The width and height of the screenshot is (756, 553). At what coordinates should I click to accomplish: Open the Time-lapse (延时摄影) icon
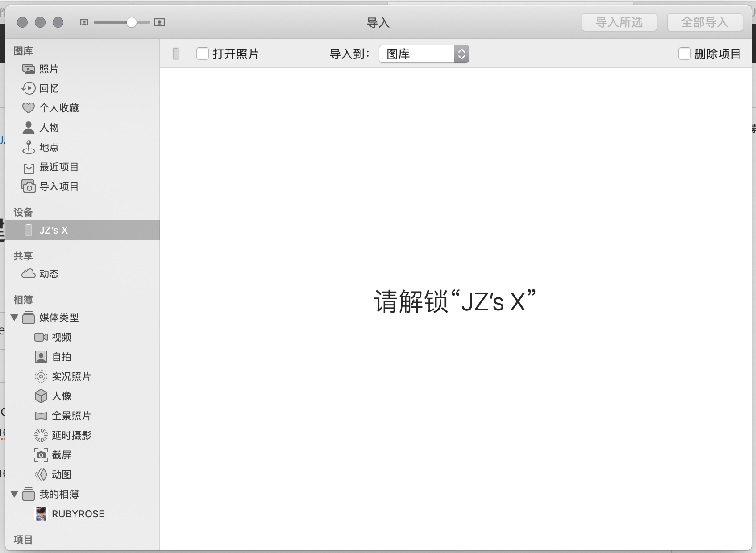pos(41,435)
